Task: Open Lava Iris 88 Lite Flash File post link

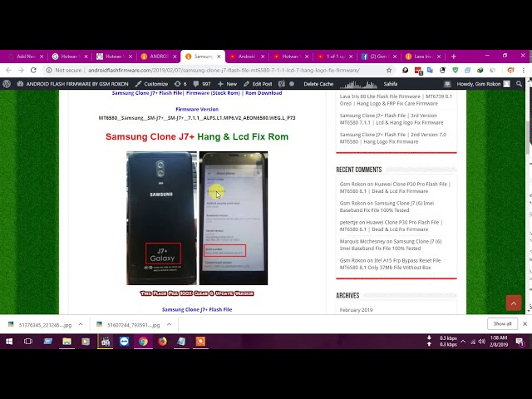Action: pos(396,100)
